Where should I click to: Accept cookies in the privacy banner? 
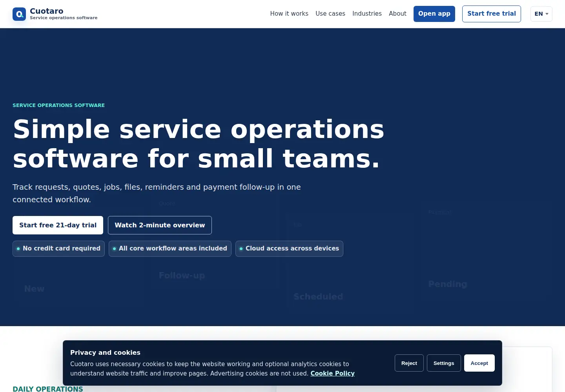pos(479,363)
